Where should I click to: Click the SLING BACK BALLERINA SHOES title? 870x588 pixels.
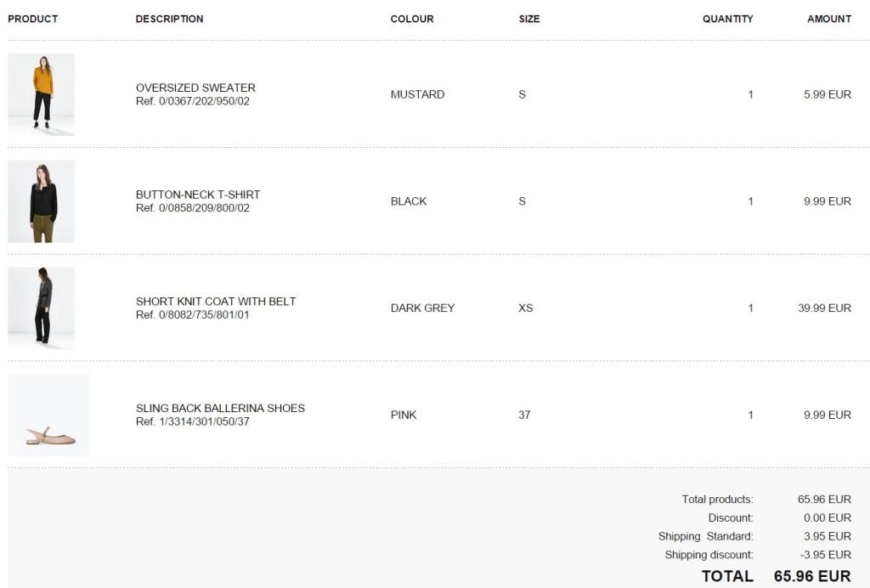pos(220,408)
